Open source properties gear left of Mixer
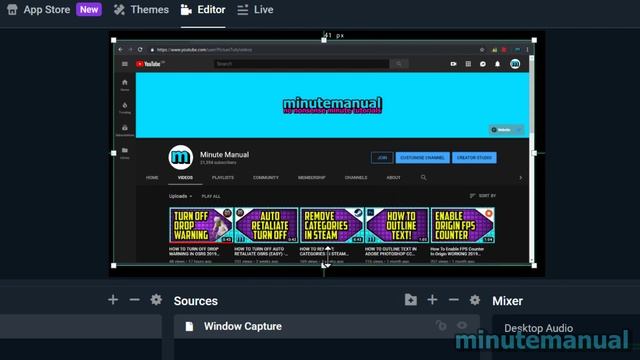 [x=475, y=300]
